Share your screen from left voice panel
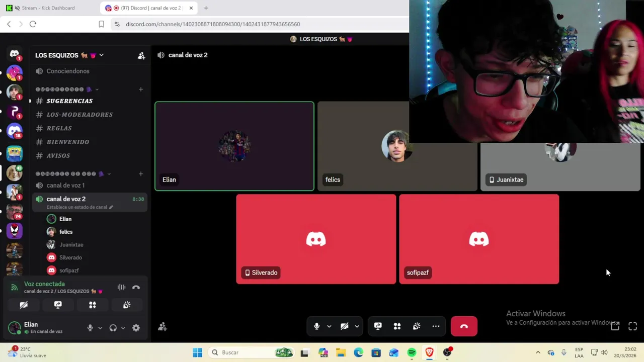 58,305
